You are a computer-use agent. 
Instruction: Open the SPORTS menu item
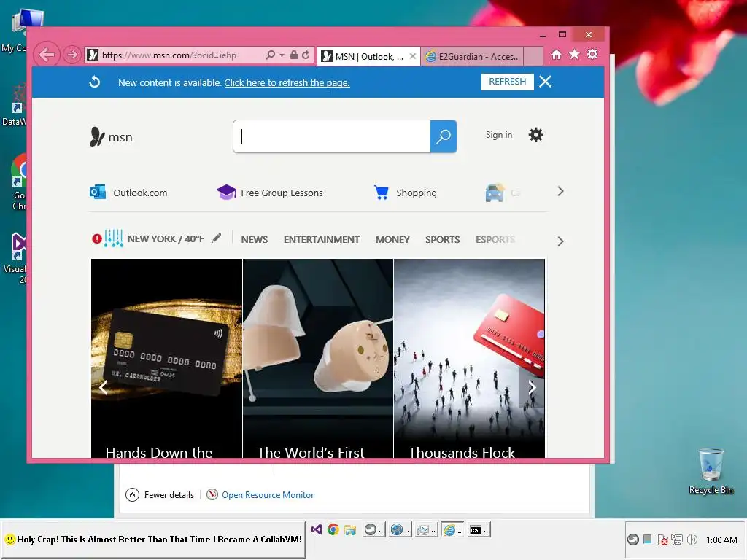coord(443,239)
